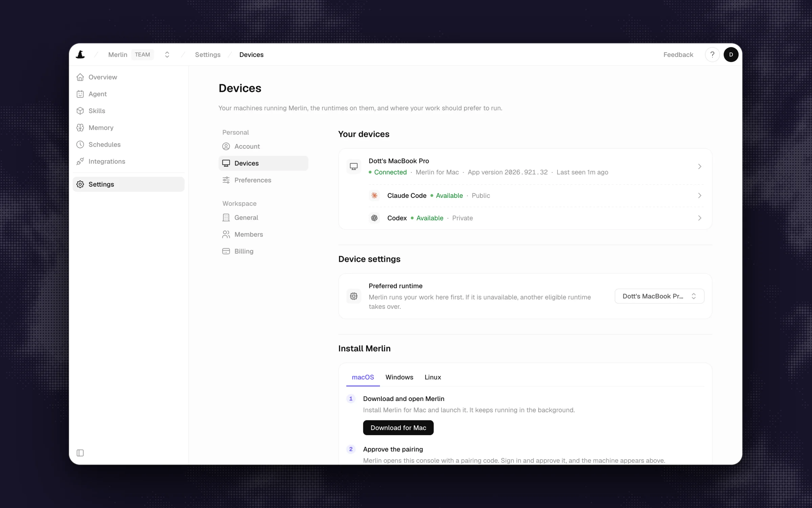Expand the Claude Code runtime chevron
Image resolution: width=812 pixels, height=508 pixels.
(x=700, y=195)
